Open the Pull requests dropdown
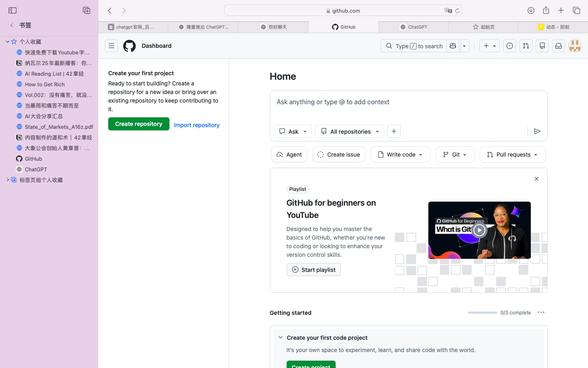 (513, 155)
